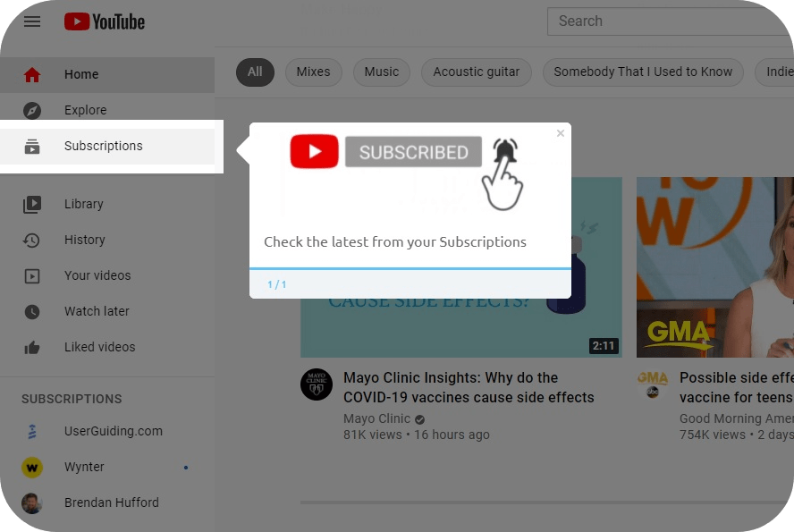Click the SUBSCRIBED button in the tooltip

(x=413, y=151)
